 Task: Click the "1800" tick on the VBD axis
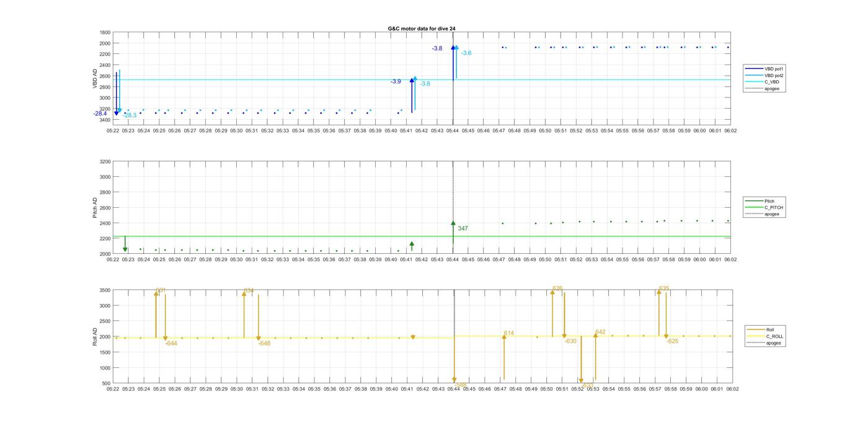pyautogui.click(x=105, y=32)
